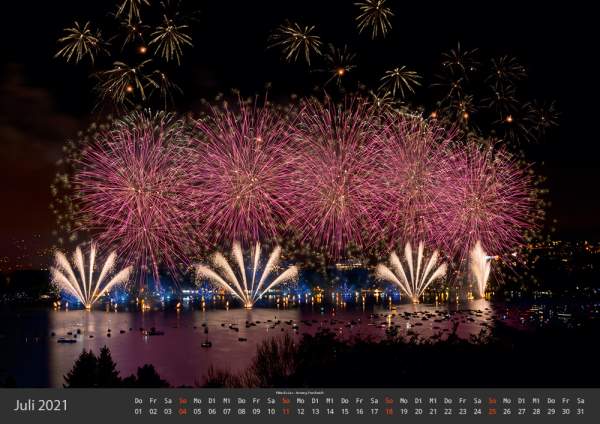Select date 07 in the calendar strip
Screen dimensions: 600x424
[x=227, y=412]
